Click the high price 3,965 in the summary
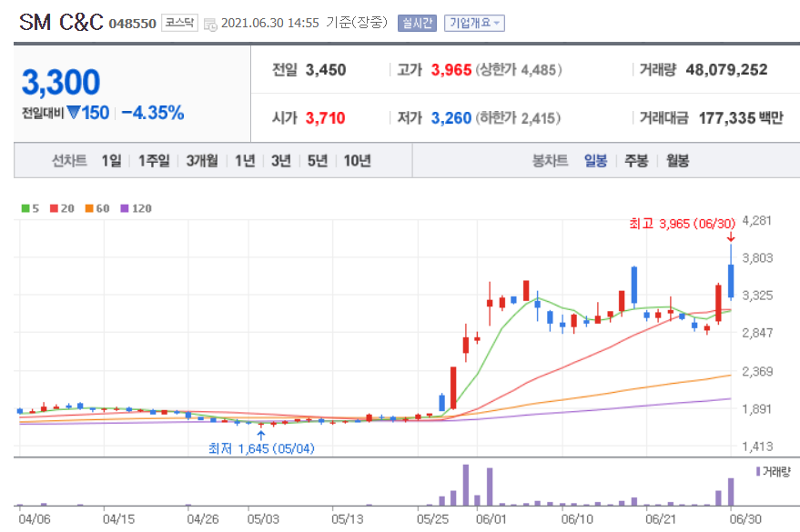This screenshot has width=800, height=532. click(451, 70)
